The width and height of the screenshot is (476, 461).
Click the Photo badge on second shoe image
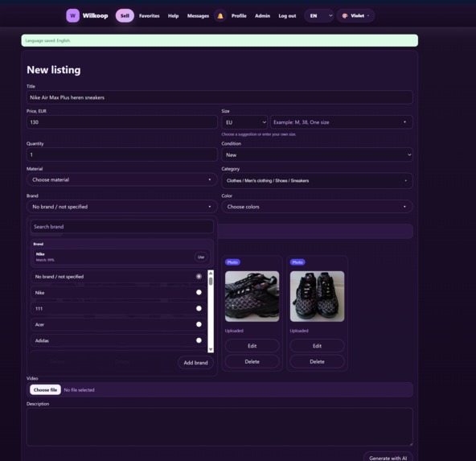pyautogui.click(x=297, y=262)
